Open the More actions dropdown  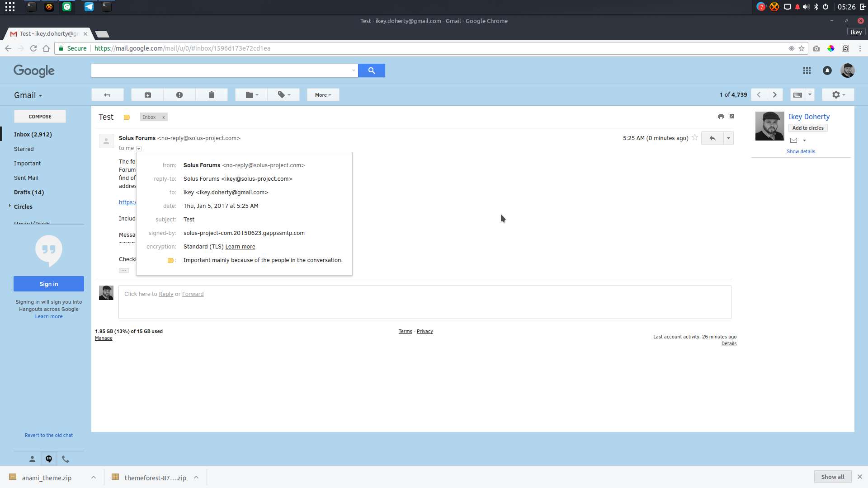pos(323,95)
